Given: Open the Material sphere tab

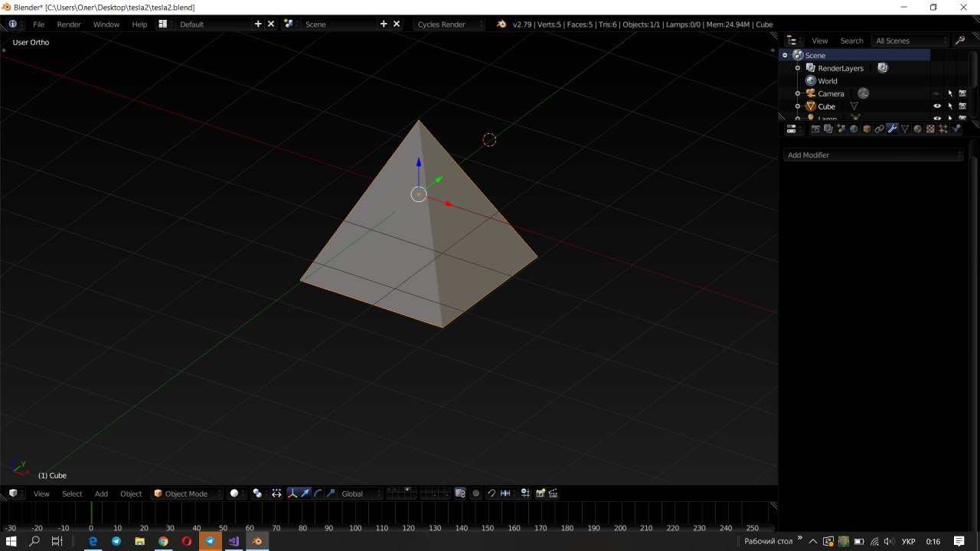Looking at the screenshot, I should [x=918, y=129].
